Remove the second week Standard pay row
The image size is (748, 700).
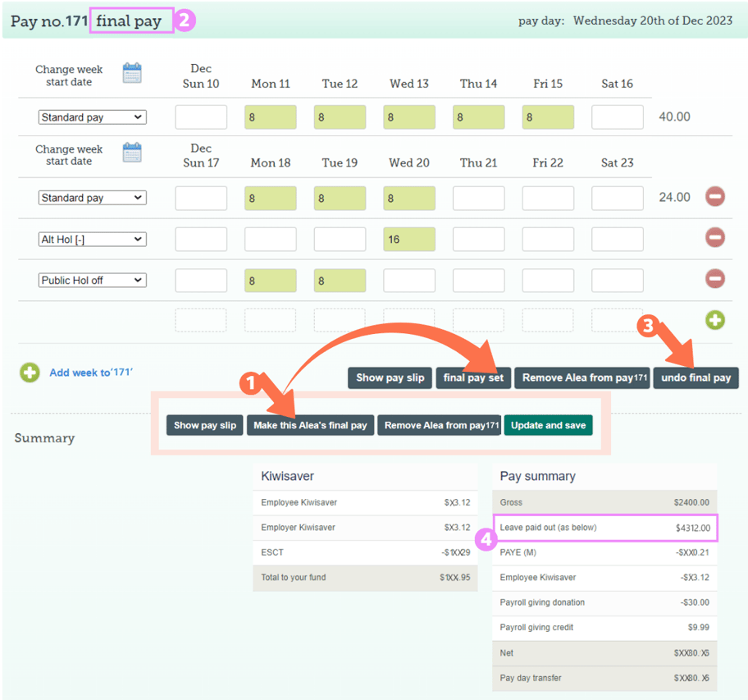point(715,197)
